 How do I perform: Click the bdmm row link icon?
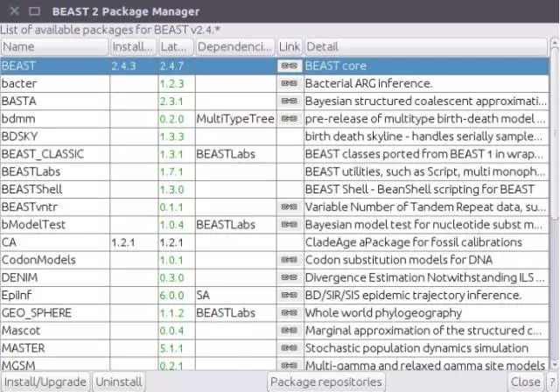pos(289,119)
